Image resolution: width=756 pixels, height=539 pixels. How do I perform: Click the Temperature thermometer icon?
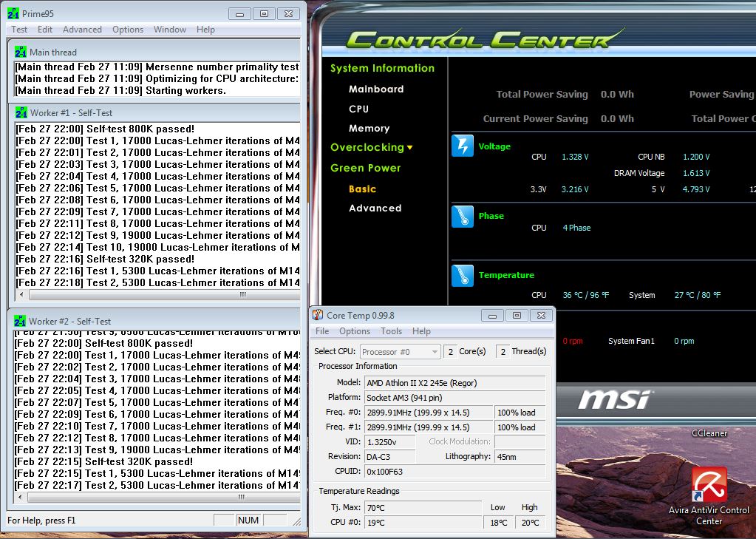pos(463,275)
